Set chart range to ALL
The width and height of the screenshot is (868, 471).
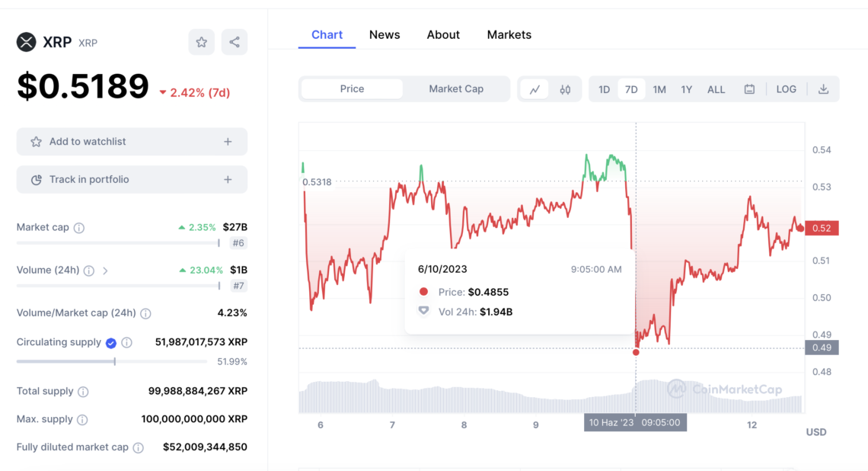click(716, 89)
